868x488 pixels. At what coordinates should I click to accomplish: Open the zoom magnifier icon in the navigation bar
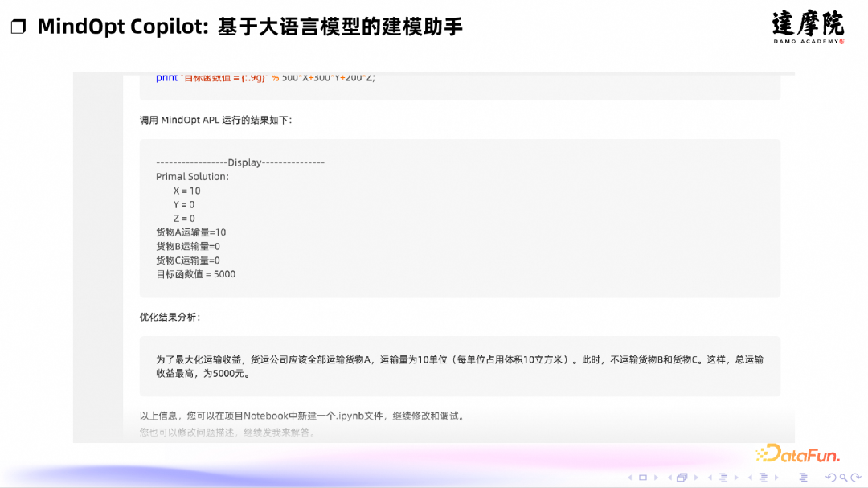[844, 477]
